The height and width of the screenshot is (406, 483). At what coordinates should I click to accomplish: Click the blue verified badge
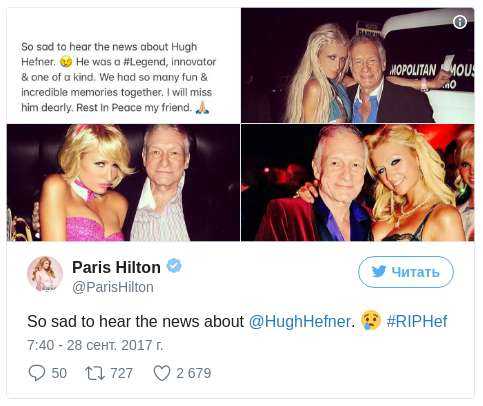[x=174, y=266]
